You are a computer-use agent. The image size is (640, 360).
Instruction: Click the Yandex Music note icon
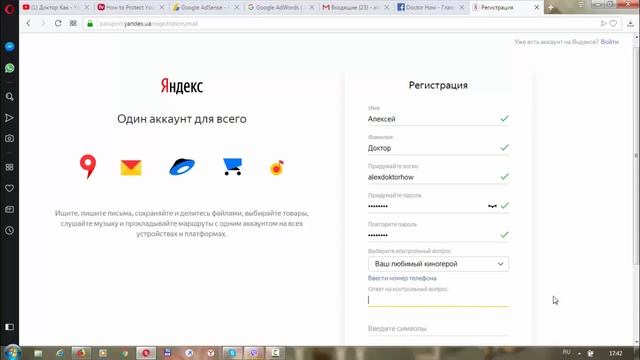pos(277,167)
